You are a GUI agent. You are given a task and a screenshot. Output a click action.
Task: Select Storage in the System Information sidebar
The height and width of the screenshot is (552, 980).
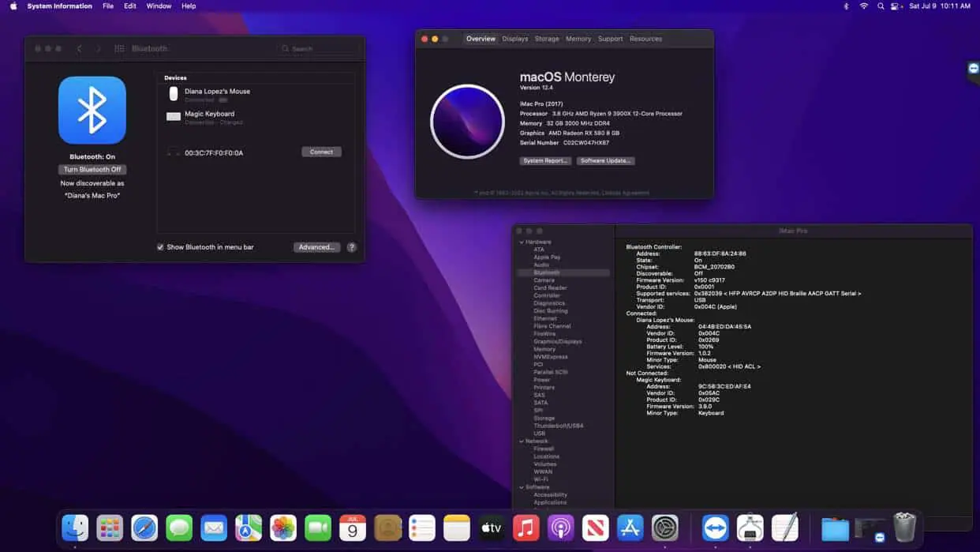(x=544, y=419)
